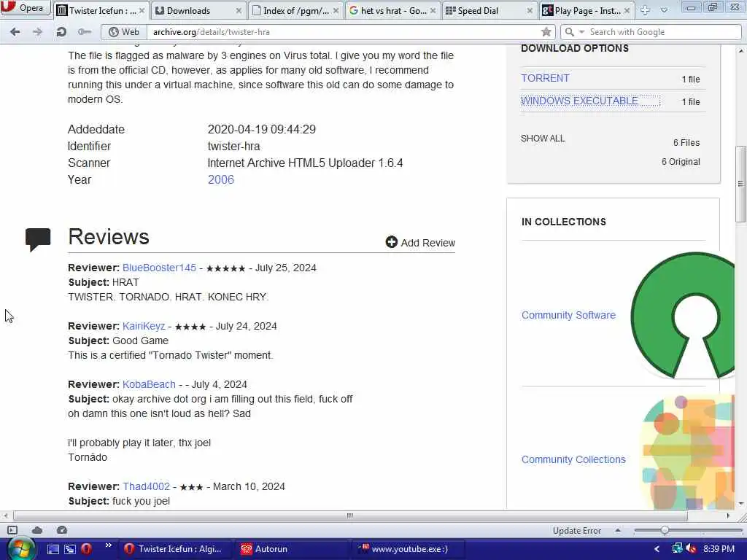Click SHOW ALL download options
The height and width of the screenshot is (560, 747).
[x=543, y=139]
